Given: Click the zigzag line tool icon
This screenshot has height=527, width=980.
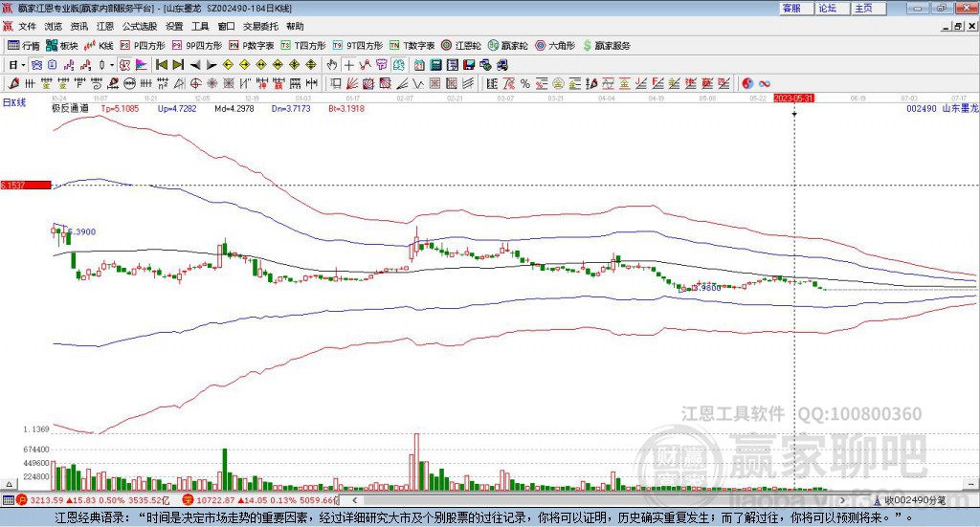Looking at the screenshot, I should pyautogui.click(x=365, y=65).
